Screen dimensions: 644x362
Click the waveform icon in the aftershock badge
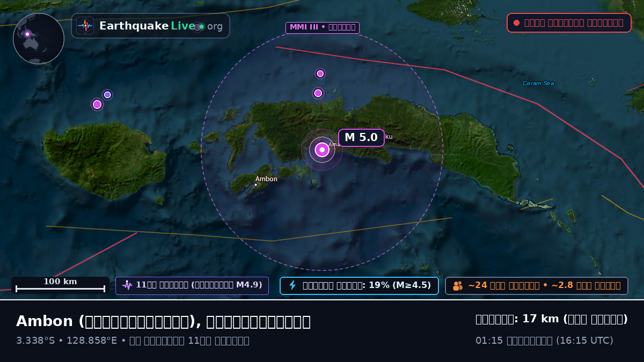click(x=127, y=285)
